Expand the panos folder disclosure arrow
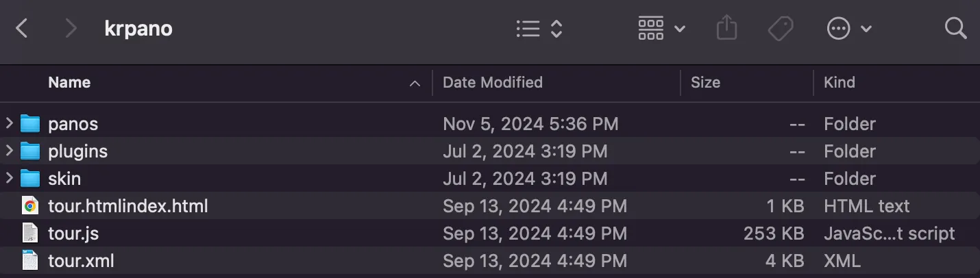980x278 pixels. click(x=9, y=124)
